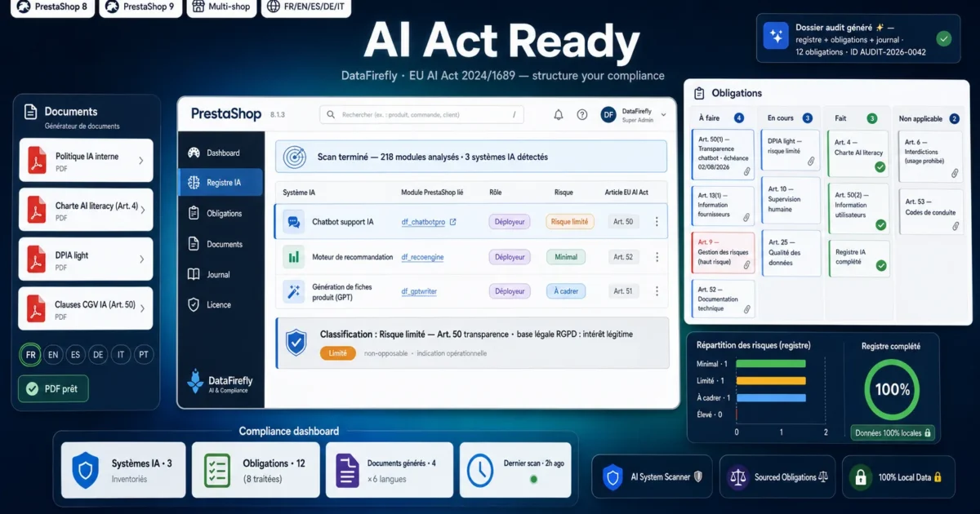The image size is (980, 514).
Task: Click the shield checkmark classification icon
Action: (x=296, y=343)
